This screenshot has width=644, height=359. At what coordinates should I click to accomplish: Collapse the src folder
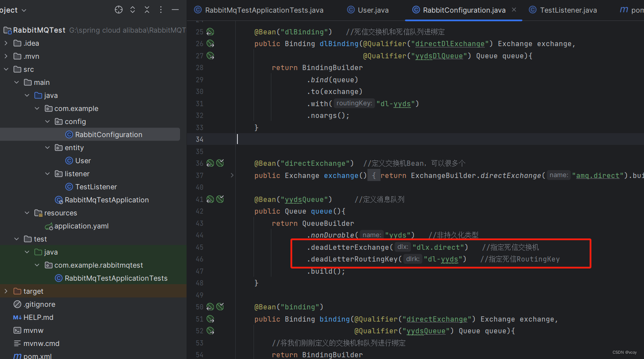pyautogui.click(x=6, y=69)
